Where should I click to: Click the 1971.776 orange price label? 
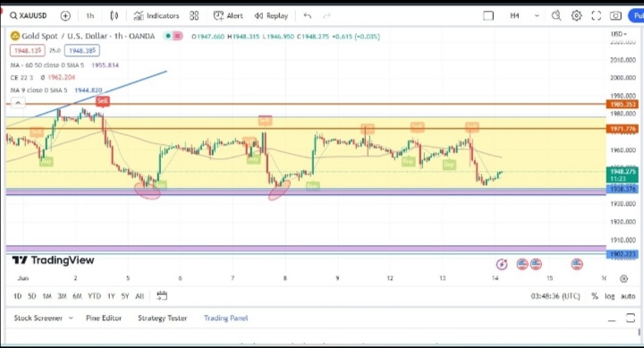623,129
